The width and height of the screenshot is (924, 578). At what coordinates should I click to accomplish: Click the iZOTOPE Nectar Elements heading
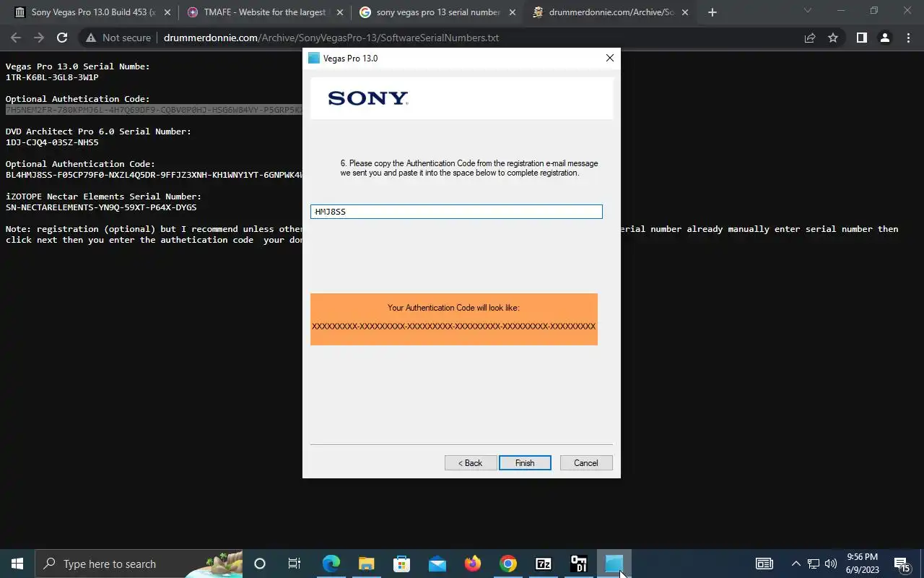coord(103,197)
